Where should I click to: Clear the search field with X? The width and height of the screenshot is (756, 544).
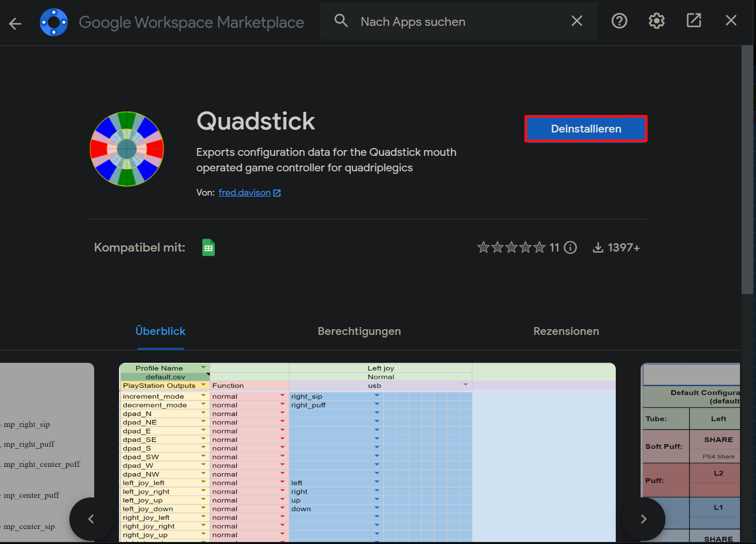click(576, 21)
